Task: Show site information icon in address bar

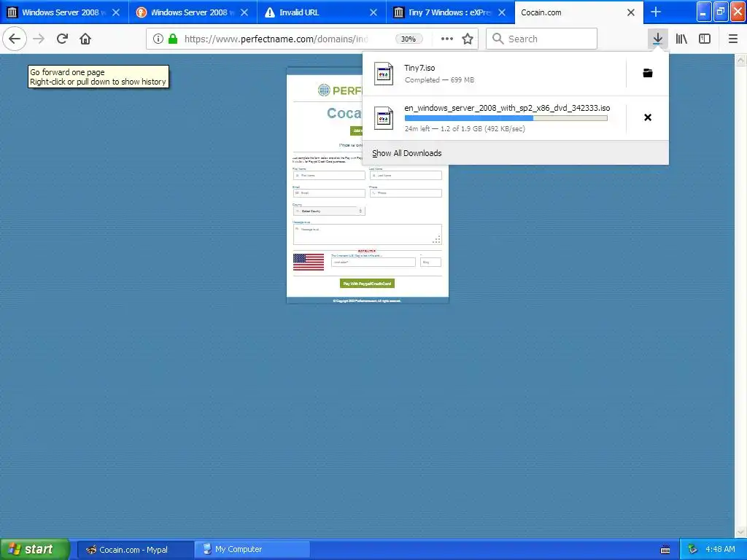Action: coord(158,39)
